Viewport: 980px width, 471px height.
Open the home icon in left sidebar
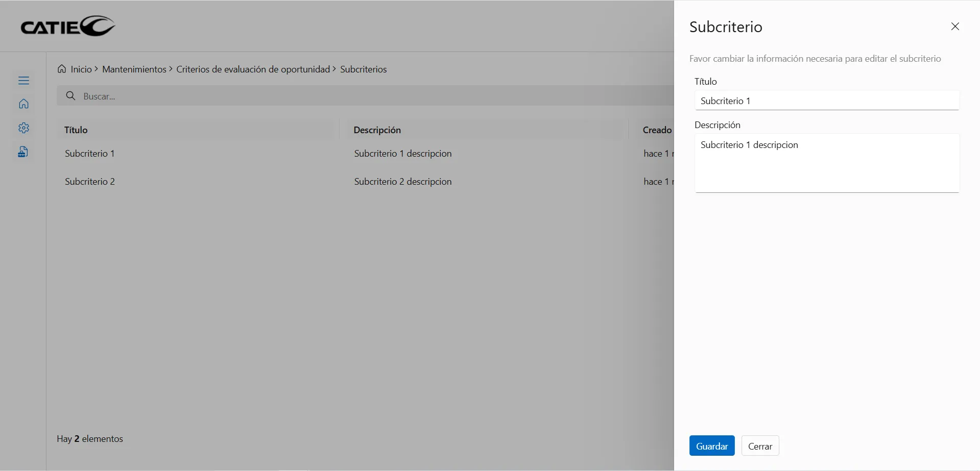click(x=23, y=104)
